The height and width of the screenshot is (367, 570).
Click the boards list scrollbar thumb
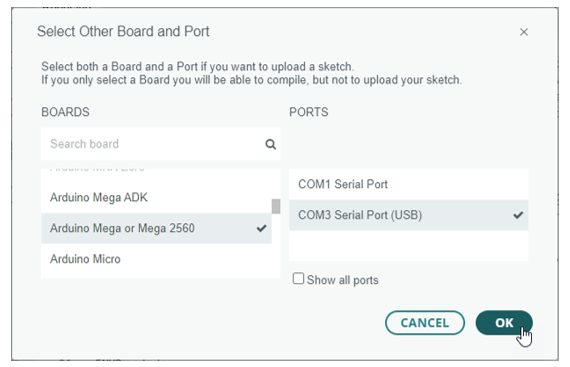click(276, 206)
